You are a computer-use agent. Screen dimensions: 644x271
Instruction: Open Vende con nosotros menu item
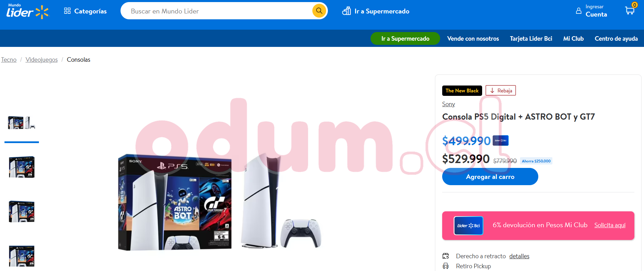pyautogui.click(x=473, y=39)
